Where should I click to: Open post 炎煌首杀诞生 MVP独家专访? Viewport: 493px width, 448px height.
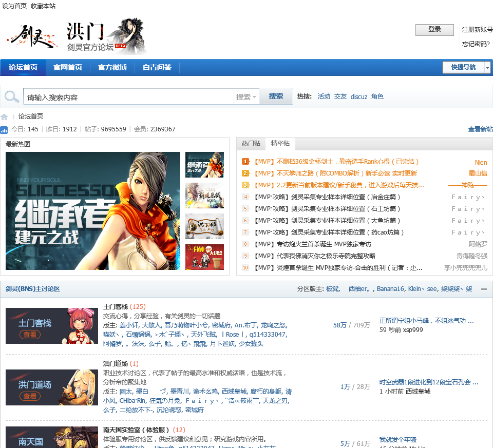click(x=338, y=268)
